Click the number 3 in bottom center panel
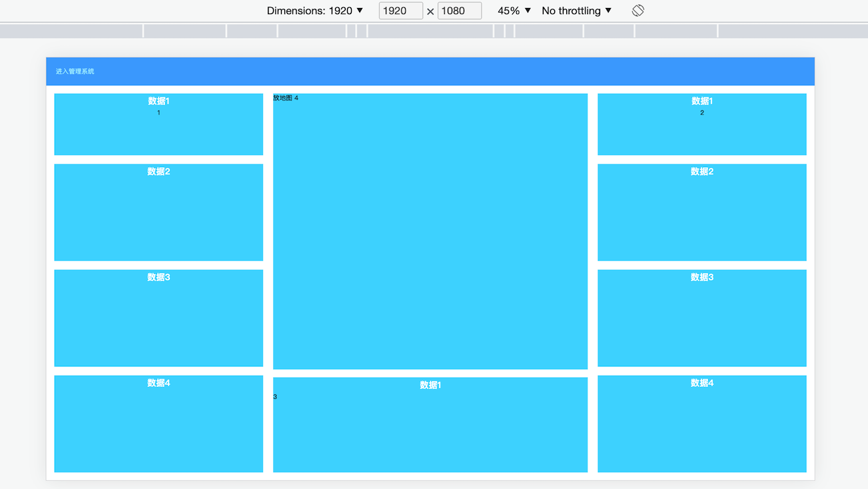The height and width of the screenshot is (489, 868). (x=275, y=397)
